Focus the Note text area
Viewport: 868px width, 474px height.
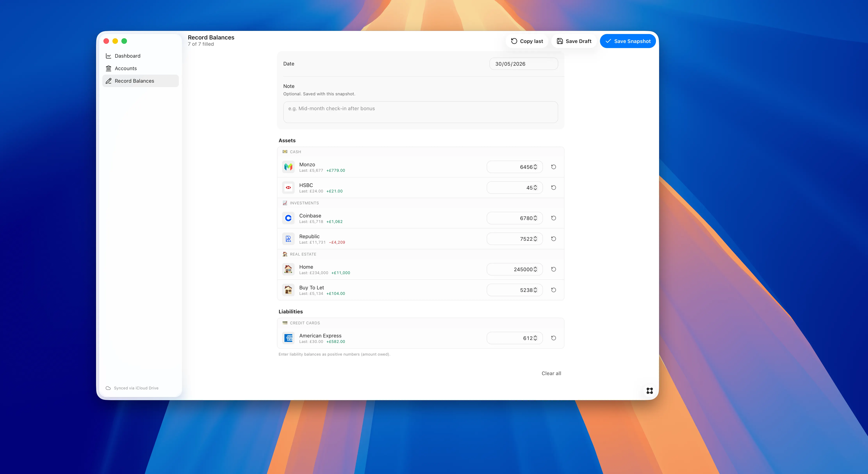coord(421,112)
